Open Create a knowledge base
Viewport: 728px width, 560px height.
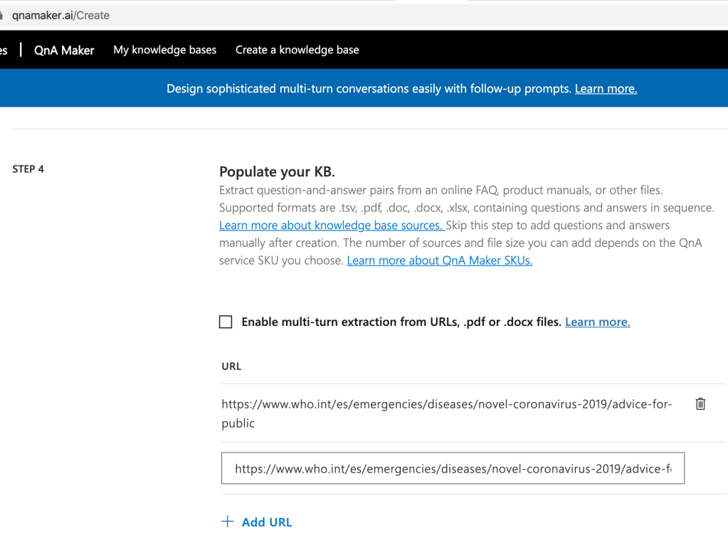pos(297,50)
